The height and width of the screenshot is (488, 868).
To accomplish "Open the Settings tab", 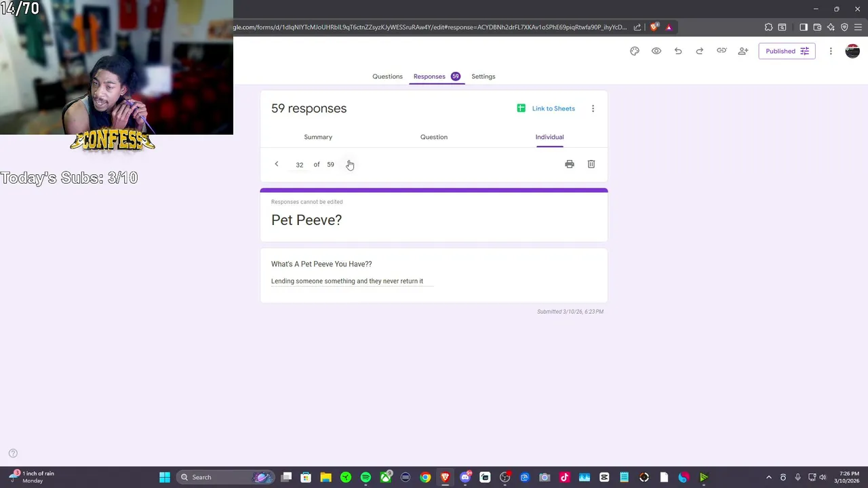I will coord(484,77).
